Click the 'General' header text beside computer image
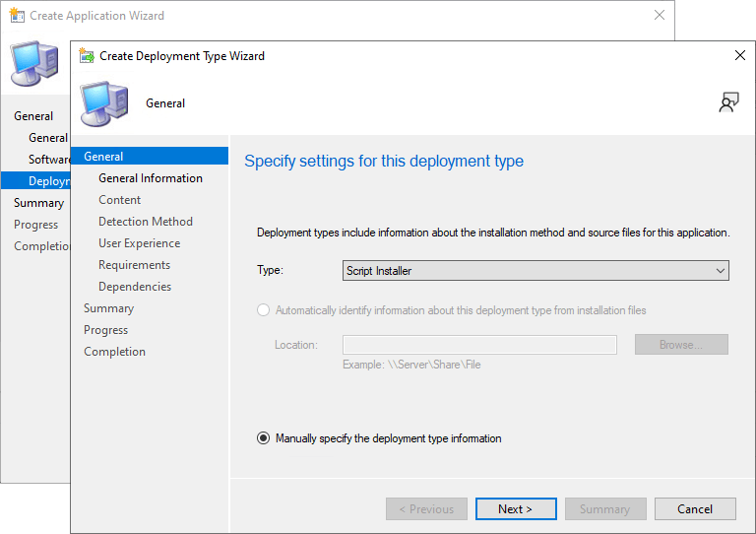 pos(165,103)
